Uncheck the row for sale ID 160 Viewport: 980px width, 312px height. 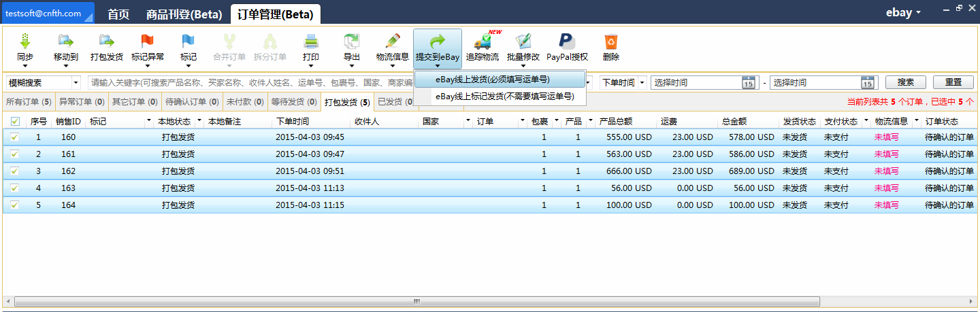[15, 137]
